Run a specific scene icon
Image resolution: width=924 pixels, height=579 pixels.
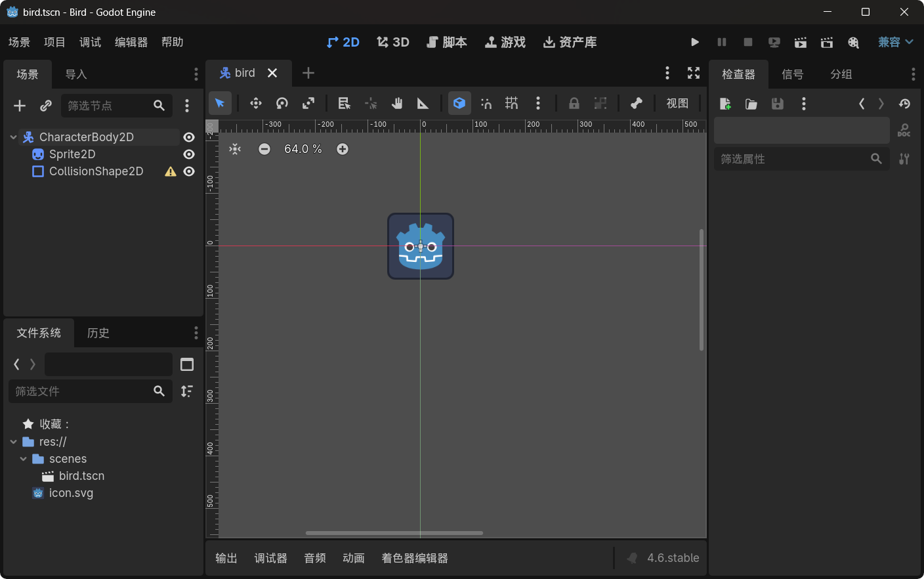827,42
